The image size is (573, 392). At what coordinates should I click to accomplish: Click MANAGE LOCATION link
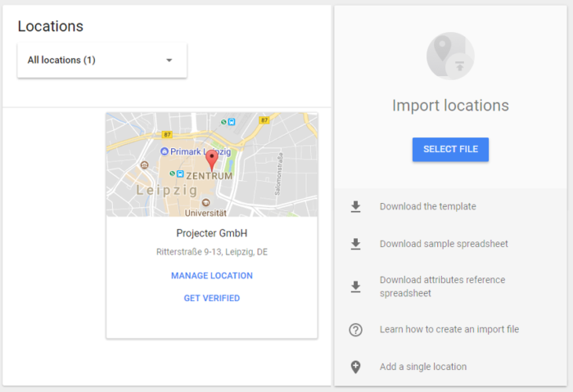(212, 276)
